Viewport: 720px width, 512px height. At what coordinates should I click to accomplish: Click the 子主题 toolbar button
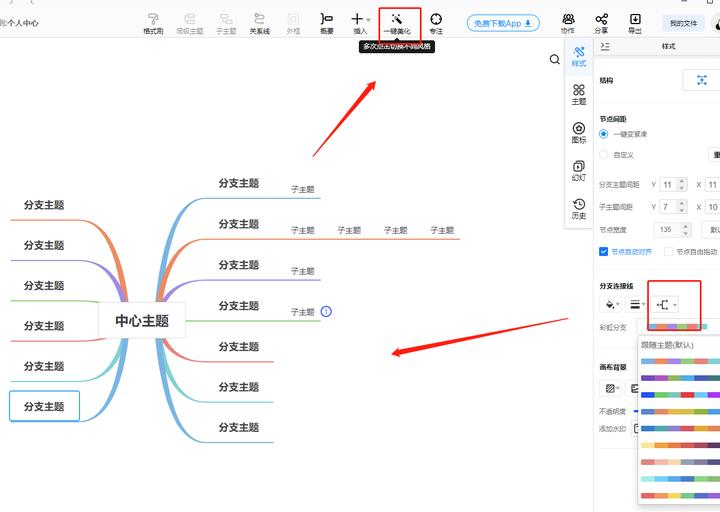(226, 23)
